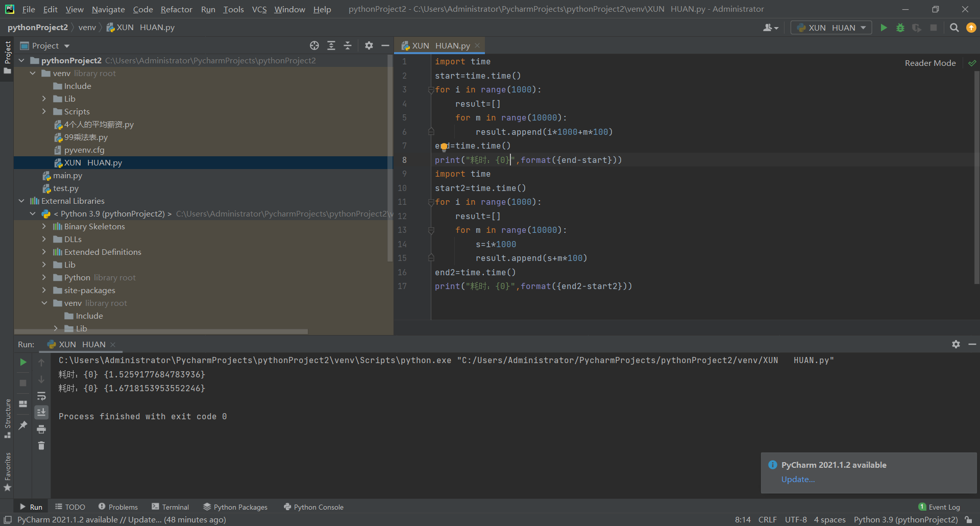980x526 pixels.
Task: Expand the Scripts folder
Action: (44, 111)
